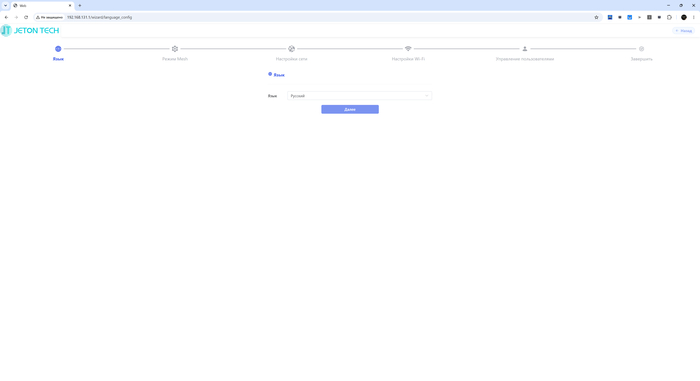Click the Завершить final step icon

coord(642,49)
